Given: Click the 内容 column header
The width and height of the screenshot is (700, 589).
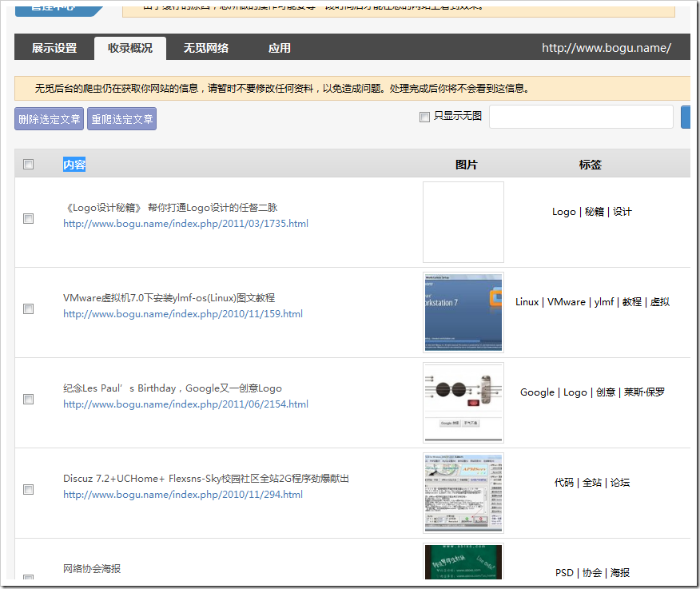Looking at the screenshot, I should tap(74, 165).
